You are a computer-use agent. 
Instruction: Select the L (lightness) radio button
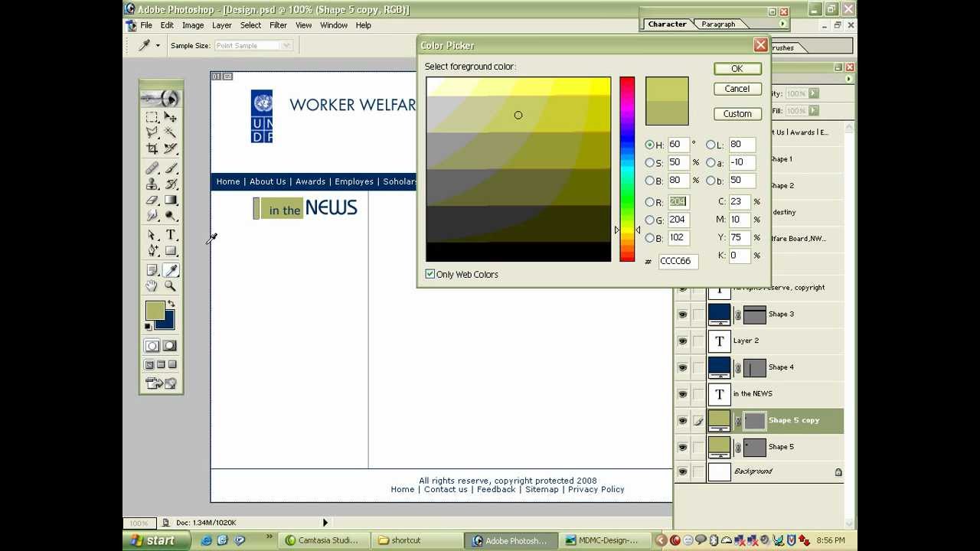point(710,145)
